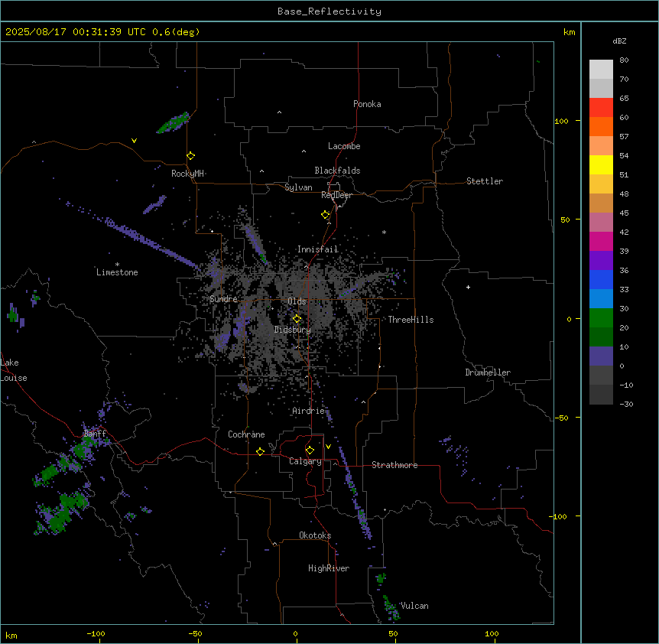Click the 57 value on the dBZ legend
This screenshot has height=644, width=659.
coord(624,137)
